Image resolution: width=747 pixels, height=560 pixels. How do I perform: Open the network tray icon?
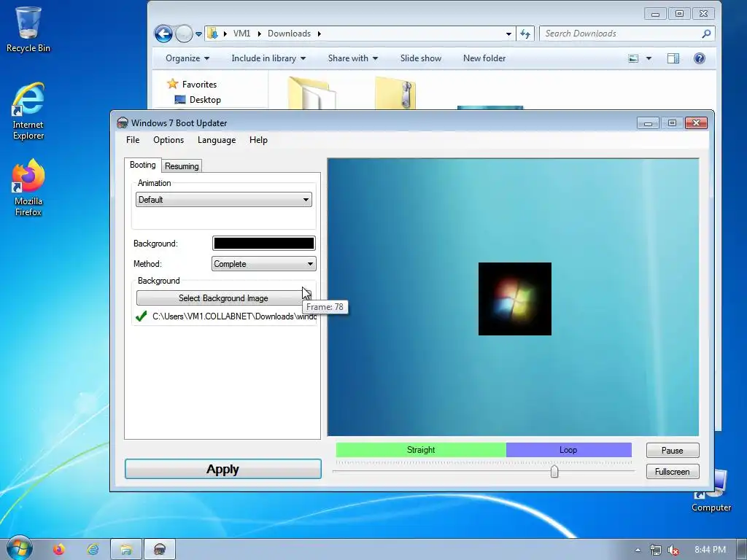click(x=656, y=550)
